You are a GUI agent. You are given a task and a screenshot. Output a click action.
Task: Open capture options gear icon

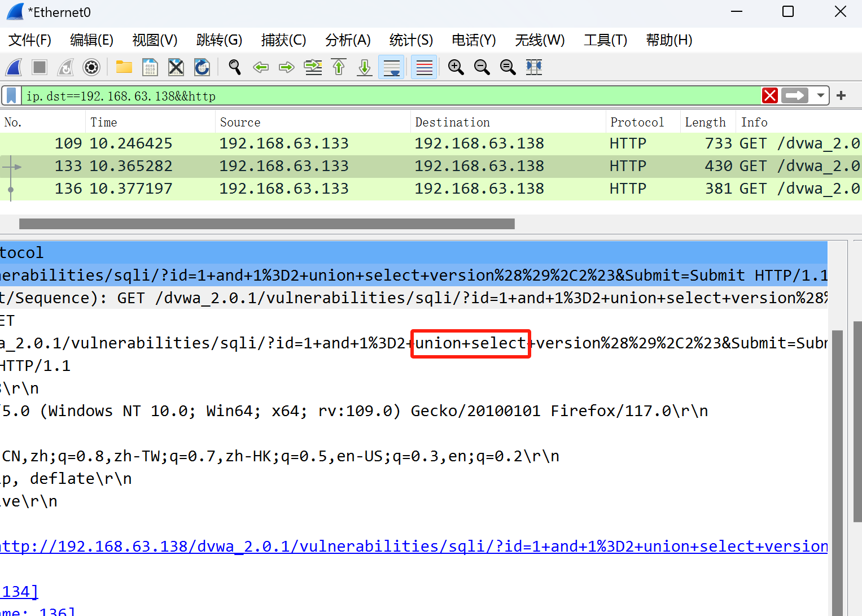[91, 67]
